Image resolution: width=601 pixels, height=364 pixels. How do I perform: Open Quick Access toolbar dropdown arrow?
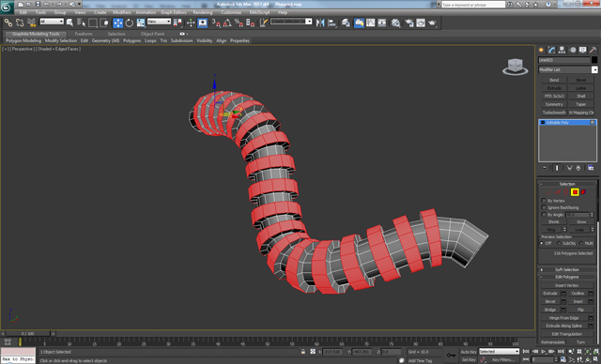(79, 4)
